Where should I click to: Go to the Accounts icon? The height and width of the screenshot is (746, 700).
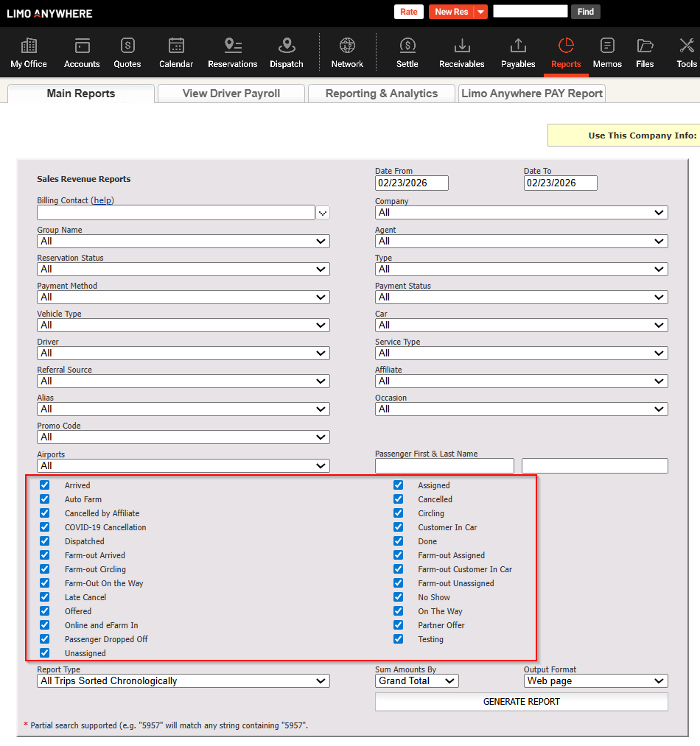82,52
